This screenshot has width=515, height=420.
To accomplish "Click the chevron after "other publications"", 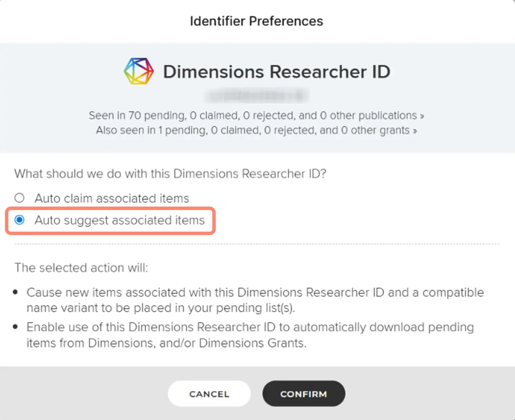I will pyautogui.click(x=422, y=116).
